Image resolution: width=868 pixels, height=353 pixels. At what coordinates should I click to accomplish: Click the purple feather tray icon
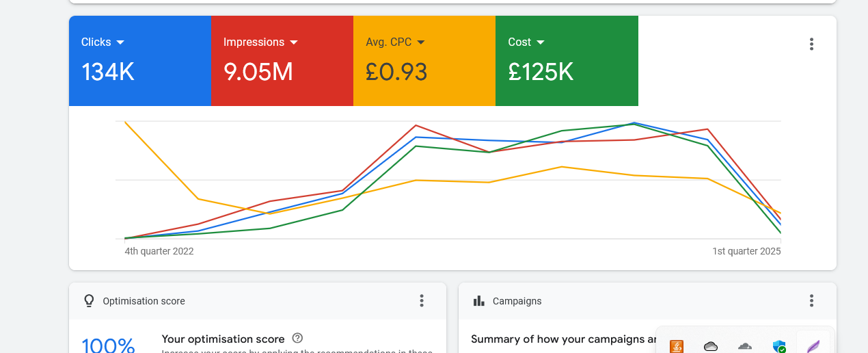813,346
